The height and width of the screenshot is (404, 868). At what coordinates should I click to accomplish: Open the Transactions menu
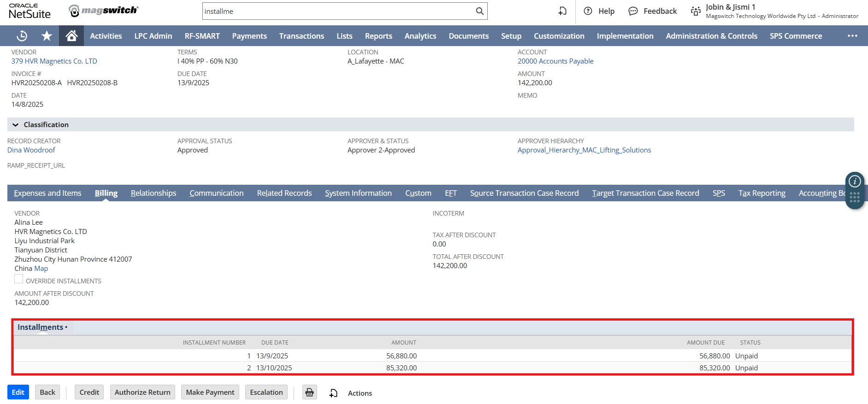301,36
